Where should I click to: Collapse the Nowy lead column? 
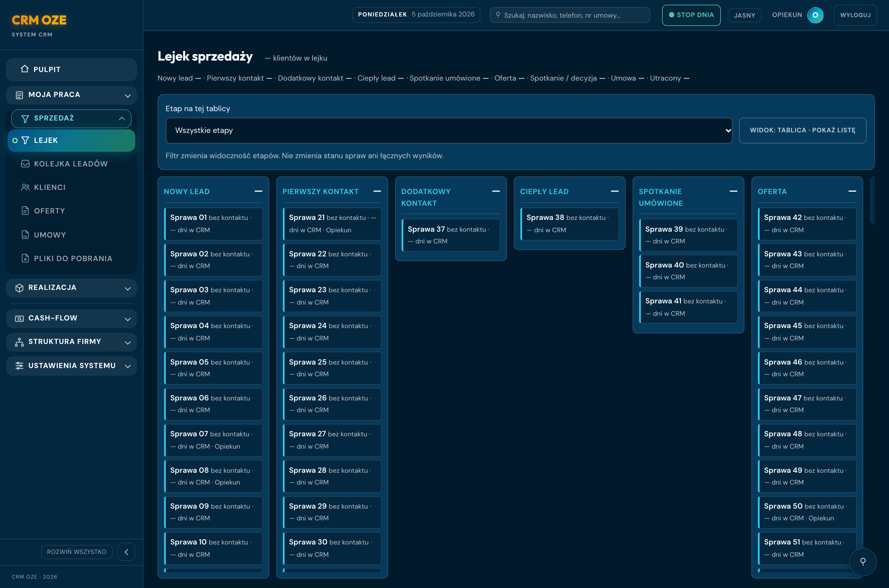coord(258,191)
